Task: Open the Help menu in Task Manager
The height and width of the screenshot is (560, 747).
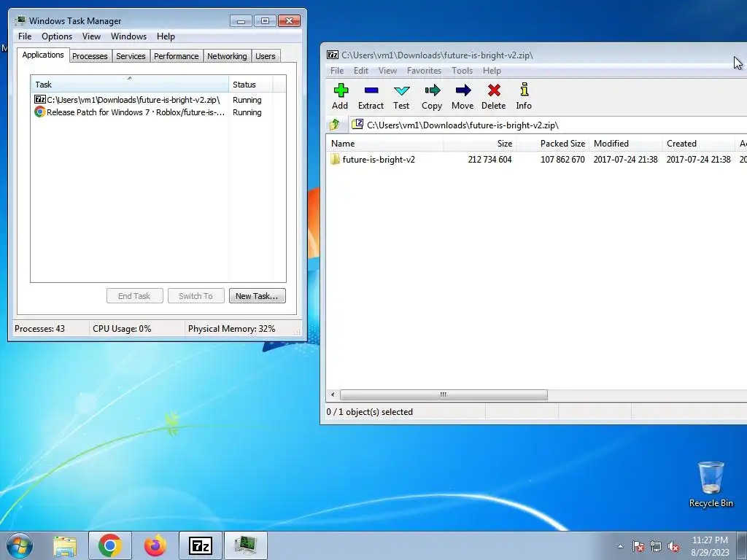Action: pos(166,36)
